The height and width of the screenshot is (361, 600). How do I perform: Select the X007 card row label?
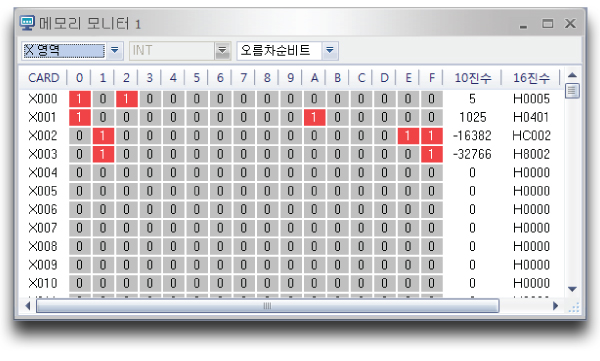(43, 228)
